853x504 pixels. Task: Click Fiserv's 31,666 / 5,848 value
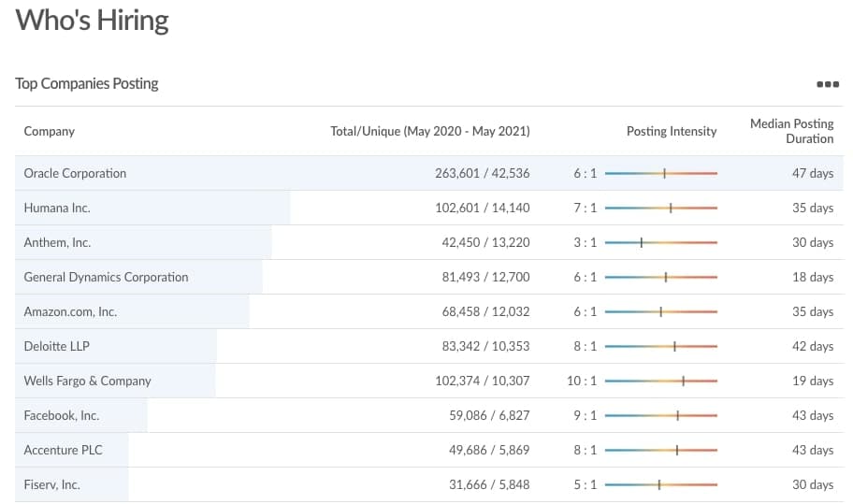pyautogui.click(x=489, y=484)
